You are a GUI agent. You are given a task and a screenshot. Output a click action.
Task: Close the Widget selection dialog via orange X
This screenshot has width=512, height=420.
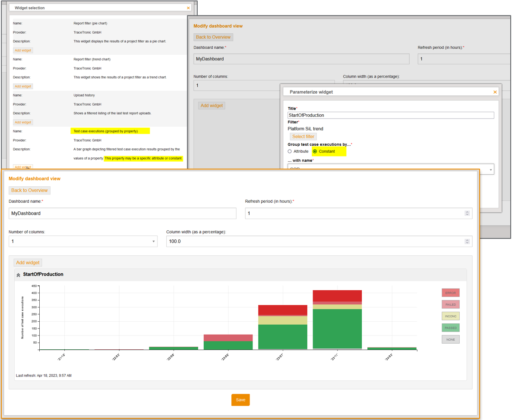[188, 8]
